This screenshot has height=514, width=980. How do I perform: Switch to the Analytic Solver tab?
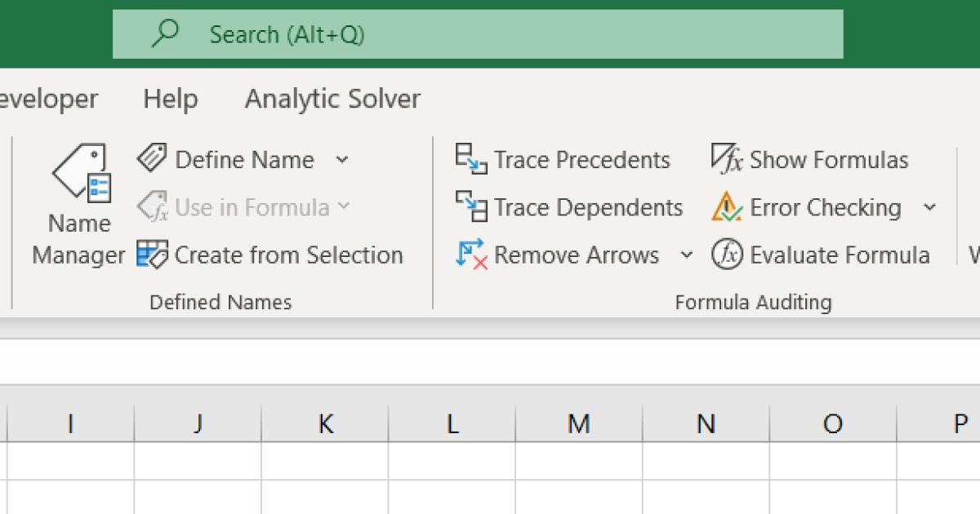coord(332,100)
